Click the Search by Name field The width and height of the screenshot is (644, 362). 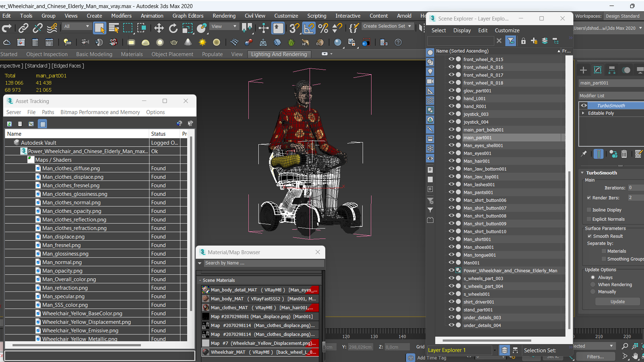[x=263, y=263]
